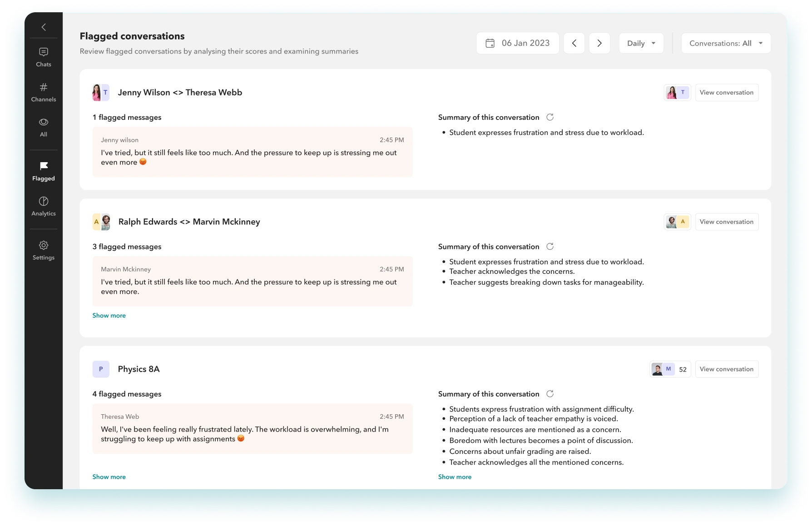Refresh the Physics 8A conversation summary
Viewport: 812px width, 526px height.
coord(550,394)
